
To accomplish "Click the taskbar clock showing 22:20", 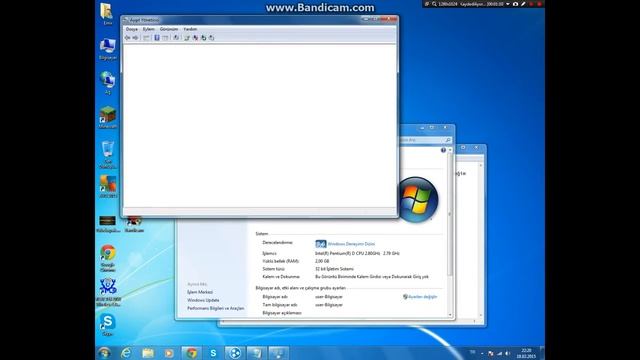I will [526, 353].
